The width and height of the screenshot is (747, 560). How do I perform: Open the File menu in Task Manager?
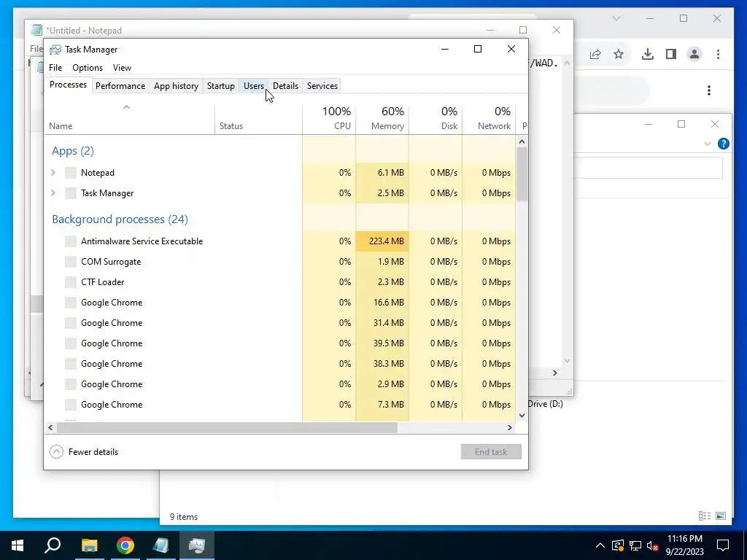pos(55,68)
